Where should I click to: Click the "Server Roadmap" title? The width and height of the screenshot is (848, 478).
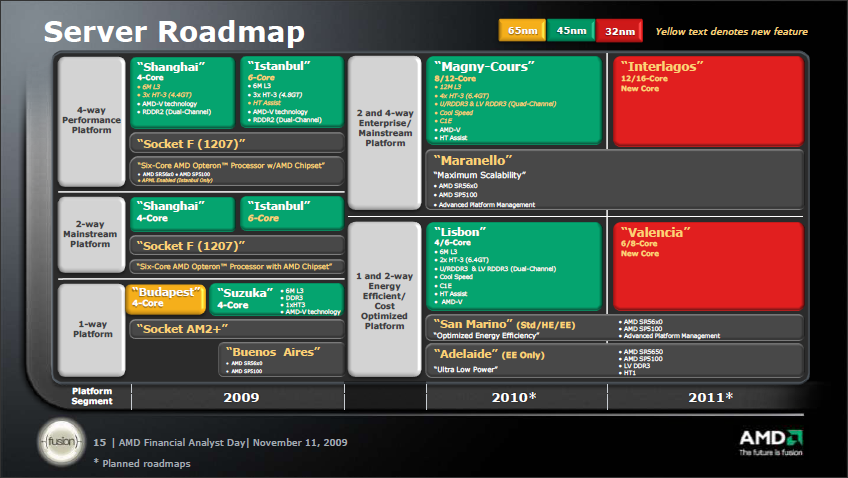point(174,31)
